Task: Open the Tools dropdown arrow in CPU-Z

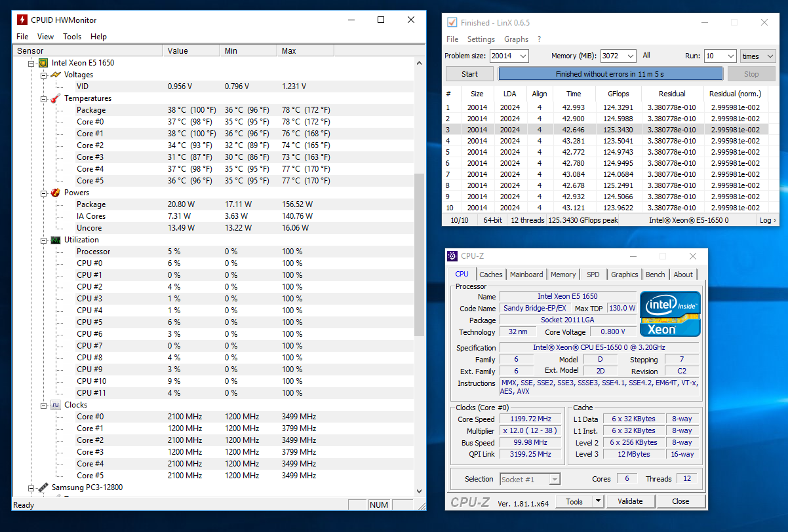Action: click(x=598, y=501)
